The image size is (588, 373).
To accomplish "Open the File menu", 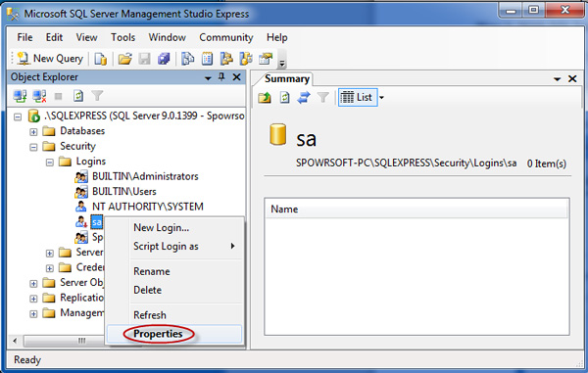I will click(x=24, y=37).
